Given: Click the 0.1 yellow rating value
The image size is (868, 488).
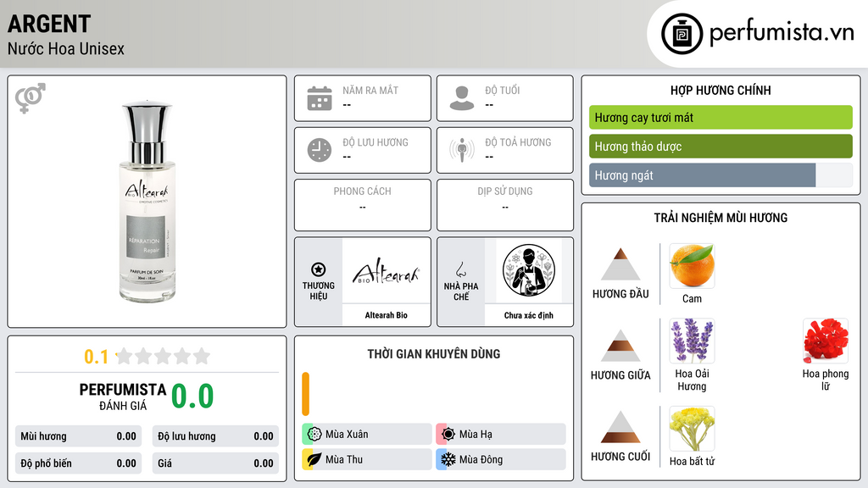Looking at the screenshot, I should point(96,357).
